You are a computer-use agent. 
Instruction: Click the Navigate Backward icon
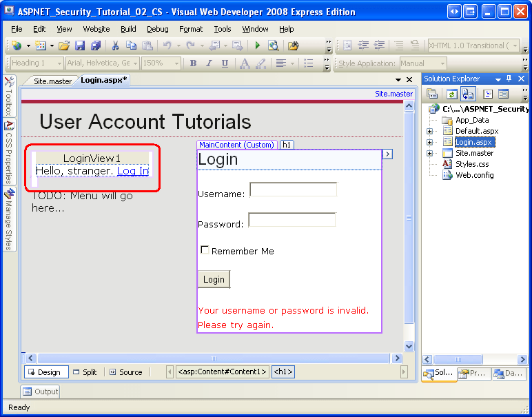pyautogui.click(x=214, y=45)
